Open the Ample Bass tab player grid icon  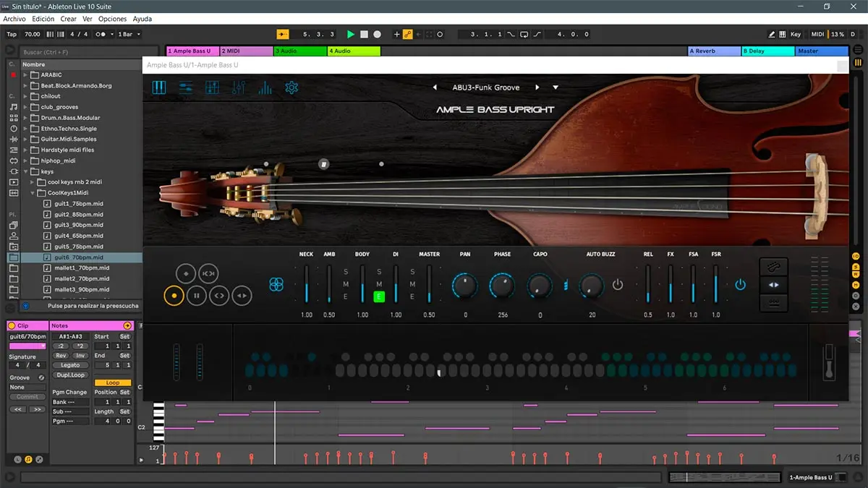click(212, 87)
